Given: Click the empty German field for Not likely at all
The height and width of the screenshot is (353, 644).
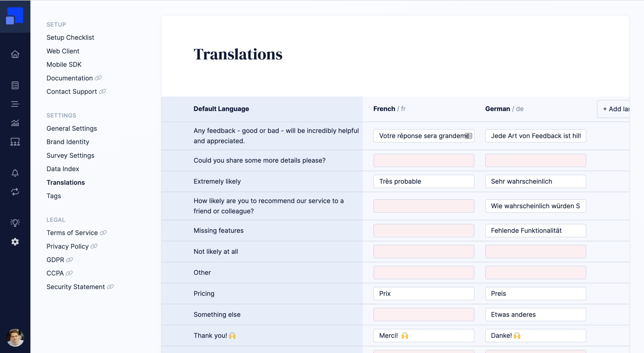Looking at the screenshot, I should coord(535,251).
